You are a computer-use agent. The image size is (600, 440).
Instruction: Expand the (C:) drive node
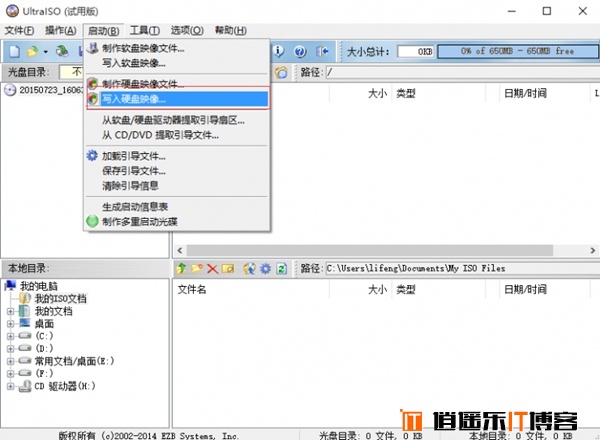point(11,336)
